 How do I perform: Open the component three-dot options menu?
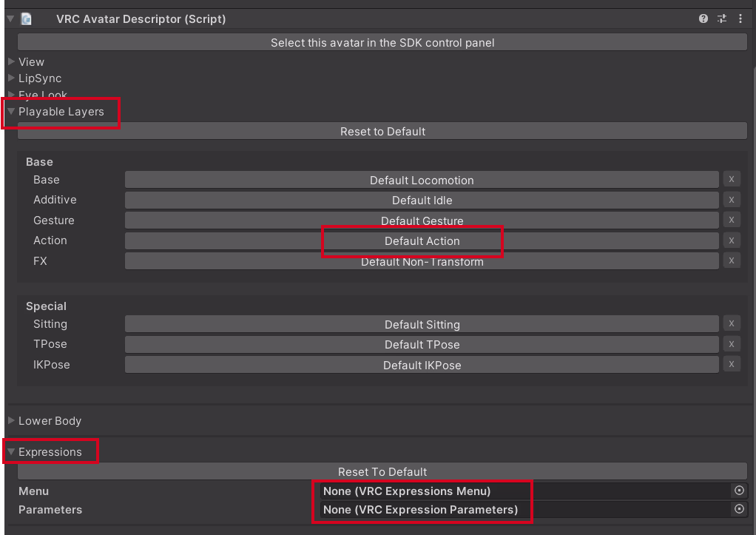click(x=740, y=18)
